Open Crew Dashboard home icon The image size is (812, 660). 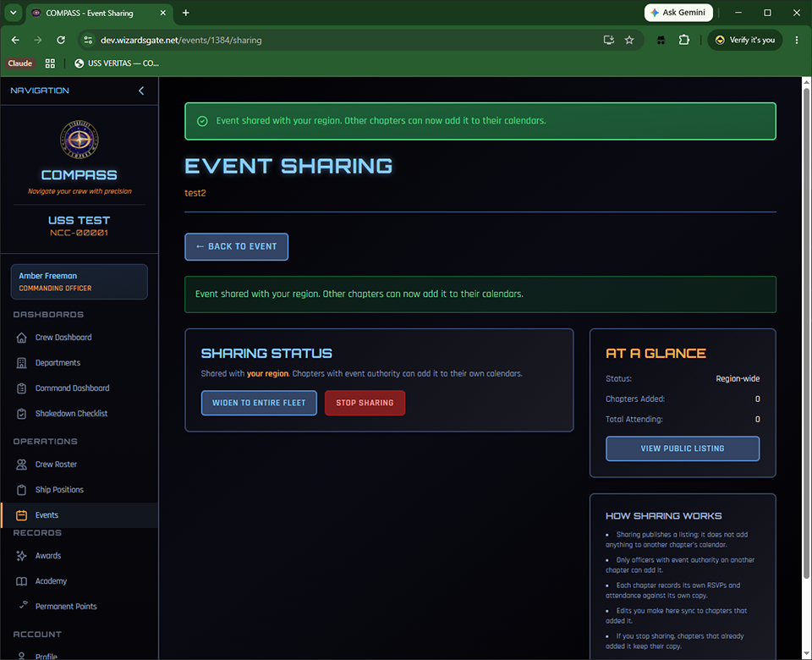[x=21, y=338]
